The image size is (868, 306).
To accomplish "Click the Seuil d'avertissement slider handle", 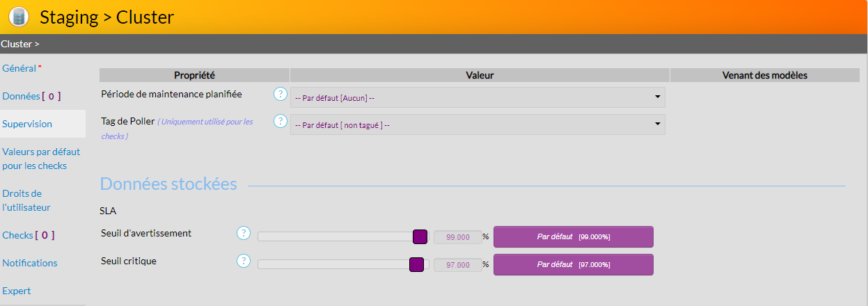I will [420, 236].
